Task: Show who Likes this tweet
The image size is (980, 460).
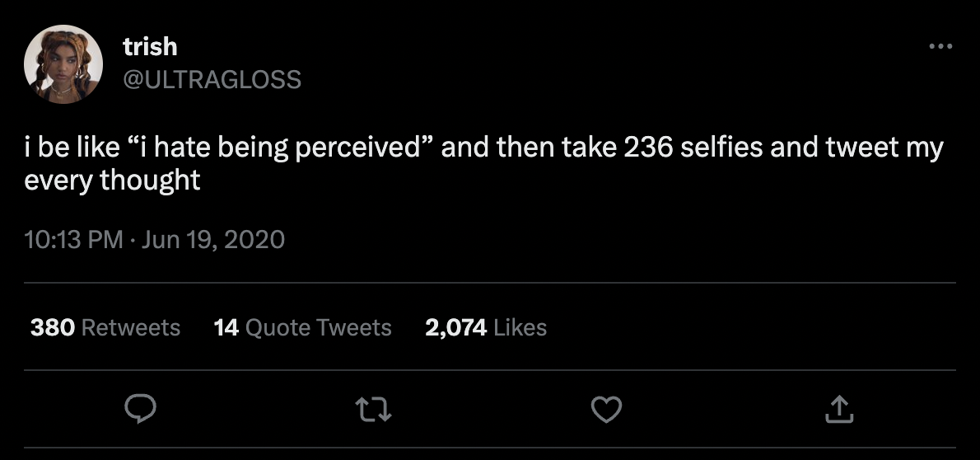Action: point(520,327)
